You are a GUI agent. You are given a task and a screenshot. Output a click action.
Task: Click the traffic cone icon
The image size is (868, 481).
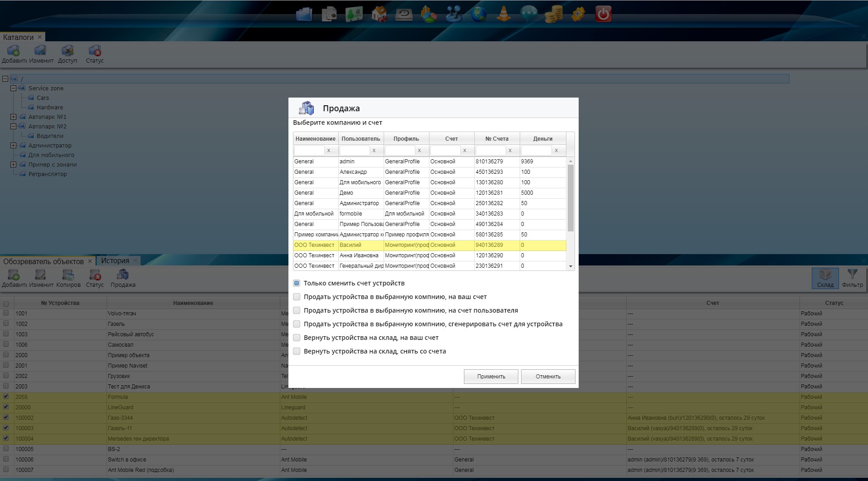(x=503, y=14)
